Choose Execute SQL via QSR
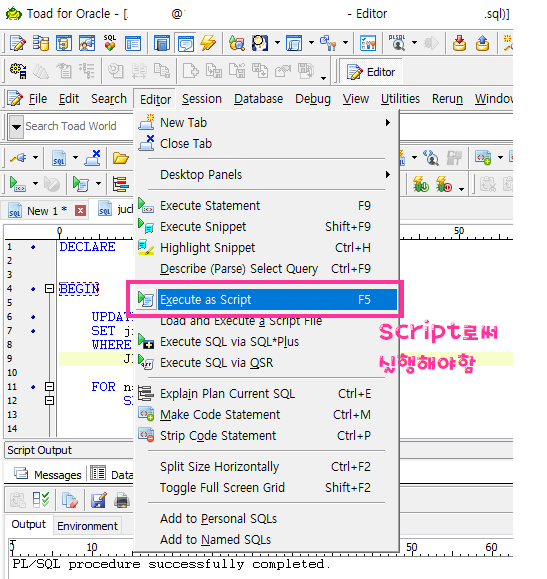The height and width of the screenshot is (579, 547). point(266,363)
